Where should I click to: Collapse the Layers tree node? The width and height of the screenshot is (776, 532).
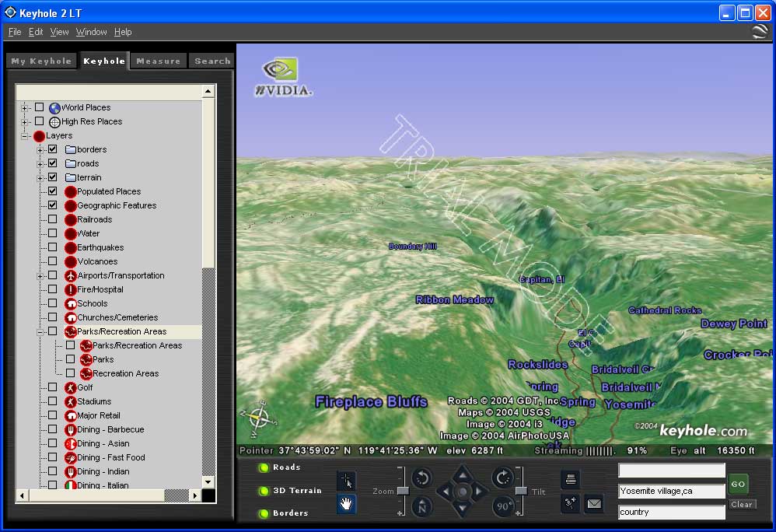[x=24, y=135]
